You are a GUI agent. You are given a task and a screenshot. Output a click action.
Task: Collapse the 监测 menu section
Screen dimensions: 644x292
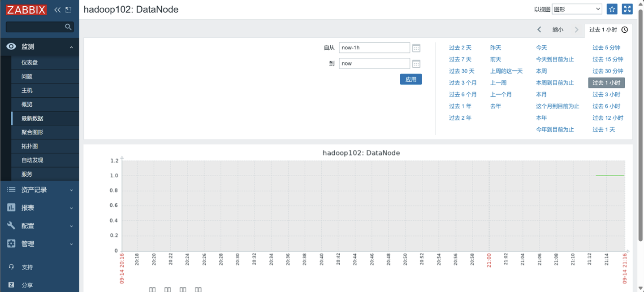coord(71,47)
